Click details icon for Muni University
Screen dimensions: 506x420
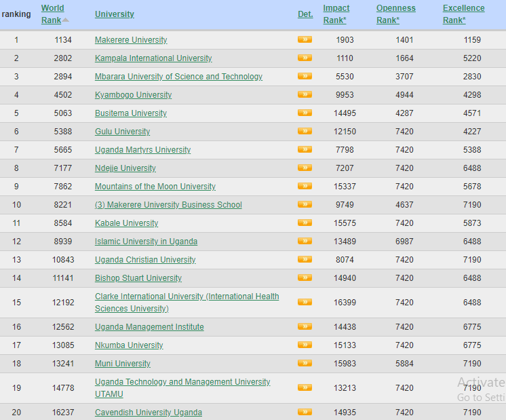click(x=305, y=363)
